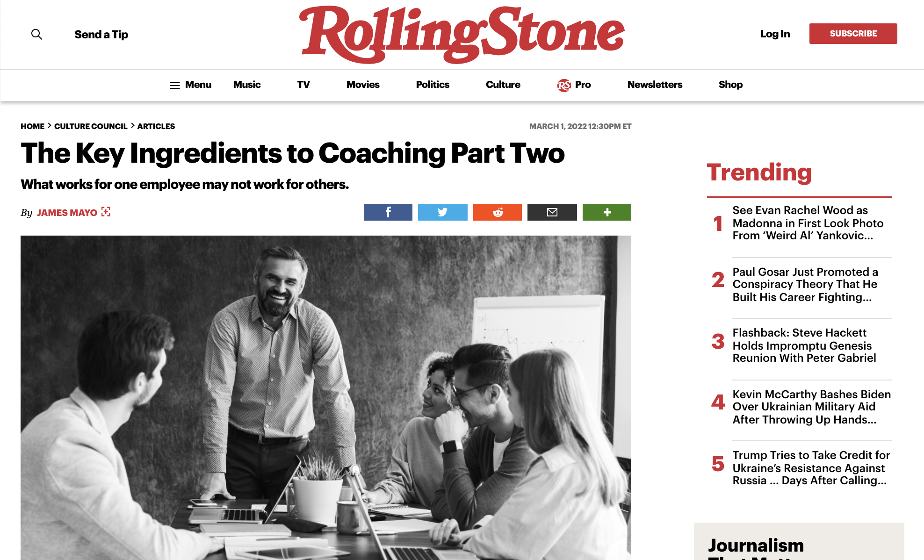The width and height of the screenshot is (924, 560).
Task: Share article on Twitter
Action: (x=443, y=212)
